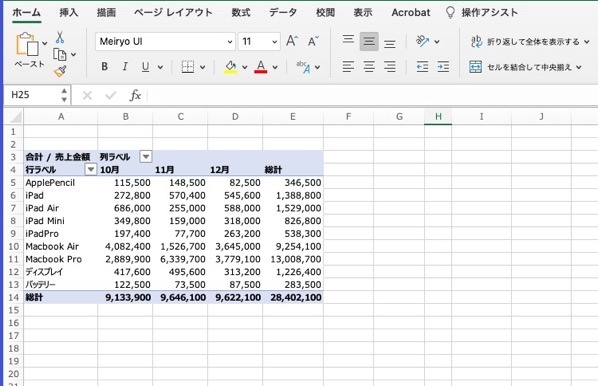Viewport: 598px width, 386px height.
Task: Align text to bottom
Action: pyautogui.click(x=389, y=44)
